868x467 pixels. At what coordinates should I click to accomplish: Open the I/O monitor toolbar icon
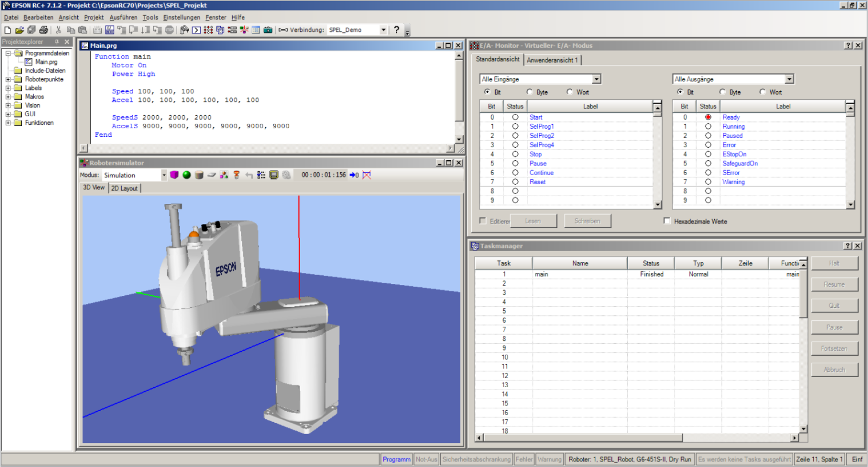208,30
